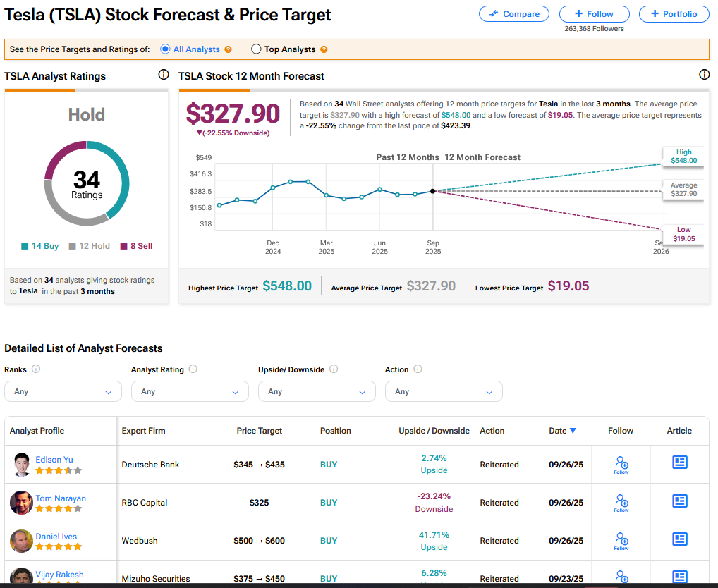Select the Top Analysts radio option
The width and height of the screenshot is (718, 588).
click(256, 49)
